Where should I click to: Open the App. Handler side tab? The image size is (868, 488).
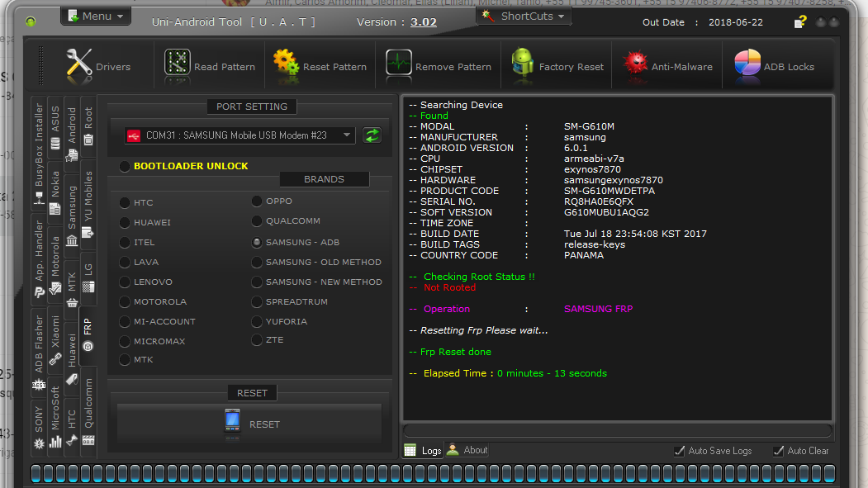tap(39, 259)
